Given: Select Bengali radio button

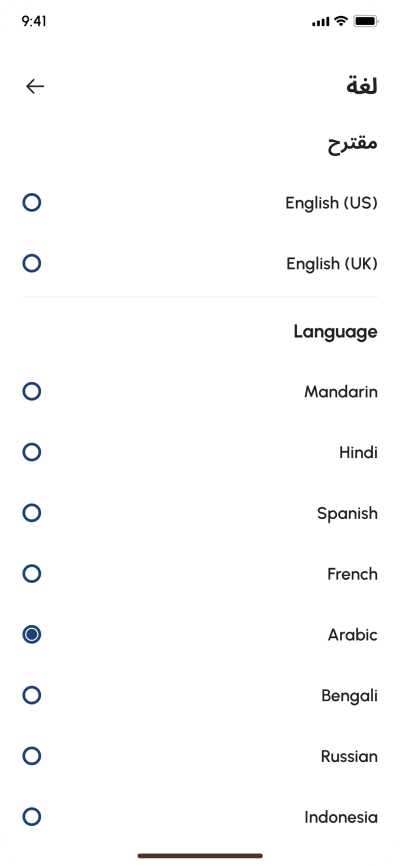Looking at the screenshot, I should [31, 695].
